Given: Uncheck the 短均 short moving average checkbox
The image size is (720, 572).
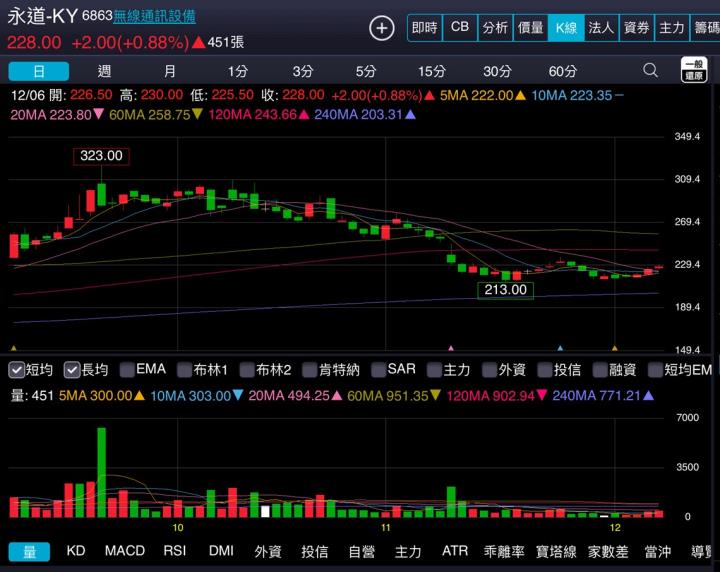Looking at the screenshot, I should [17, 370].
